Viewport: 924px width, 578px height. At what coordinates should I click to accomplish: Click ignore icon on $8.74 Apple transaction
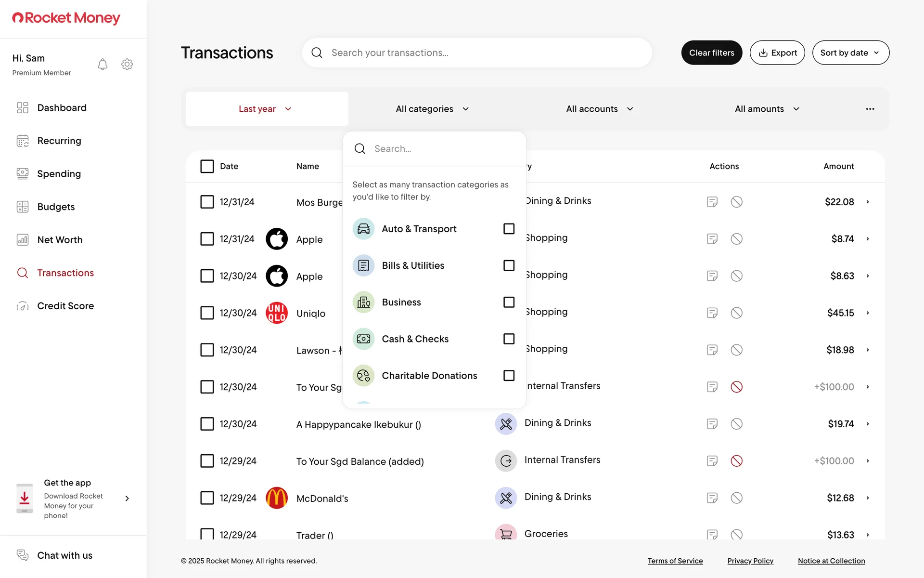coord(736,239)
